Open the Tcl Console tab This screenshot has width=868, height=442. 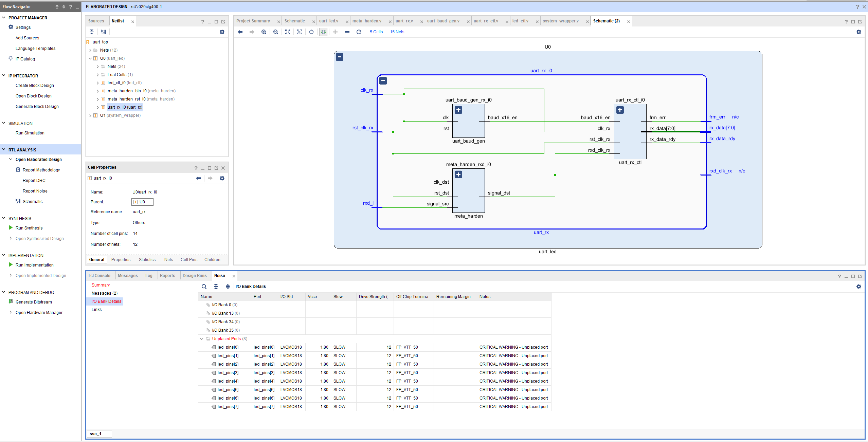(x=99, y=276)
